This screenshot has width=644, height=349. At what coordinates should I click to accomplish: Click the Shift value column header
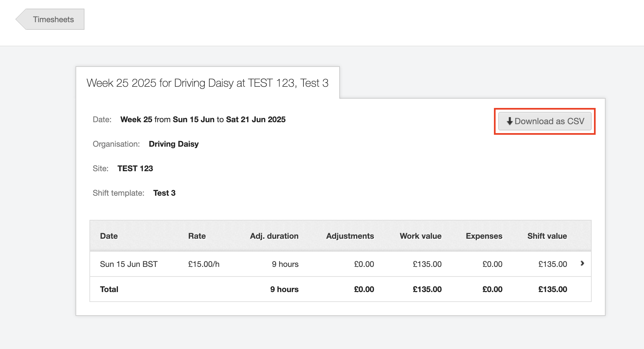(x=547, y=236)
